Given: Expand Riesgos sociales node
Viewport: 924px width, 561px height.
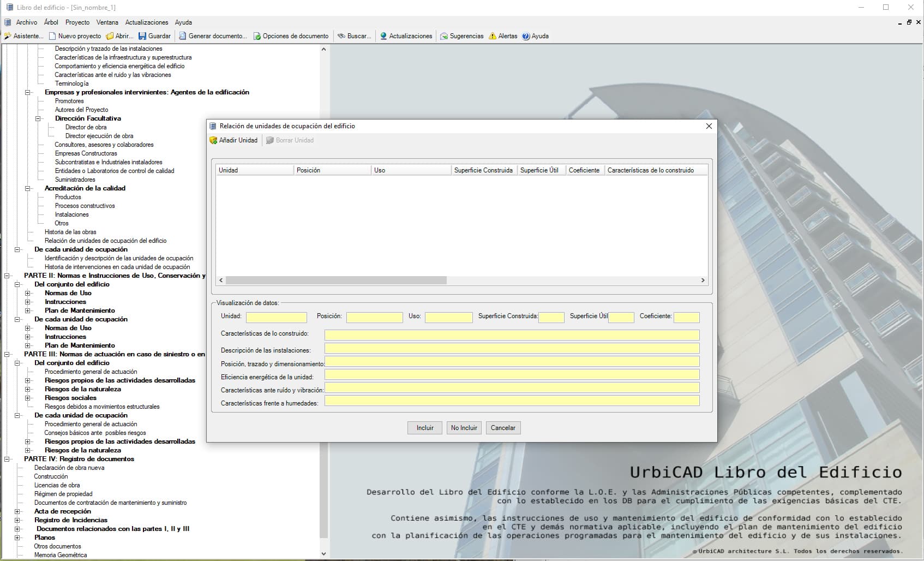Looking at the screenshot, I should 28,398.
